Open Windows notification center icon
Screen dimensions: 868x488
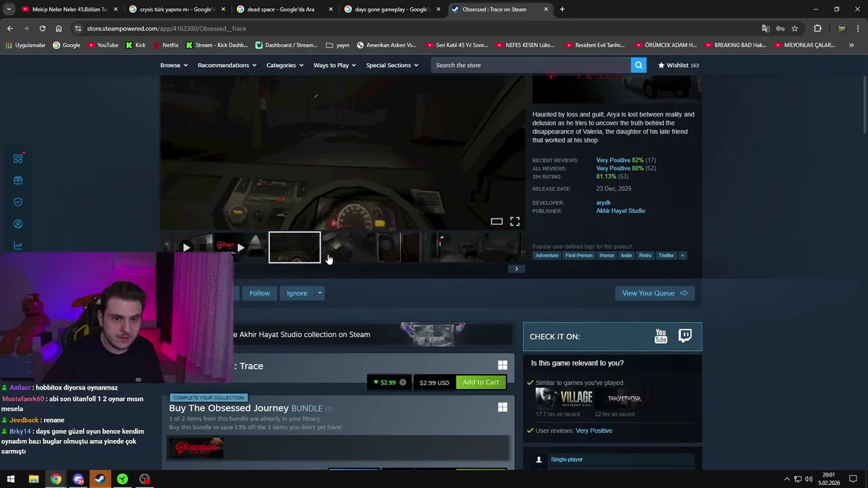(x=853, y=479)
